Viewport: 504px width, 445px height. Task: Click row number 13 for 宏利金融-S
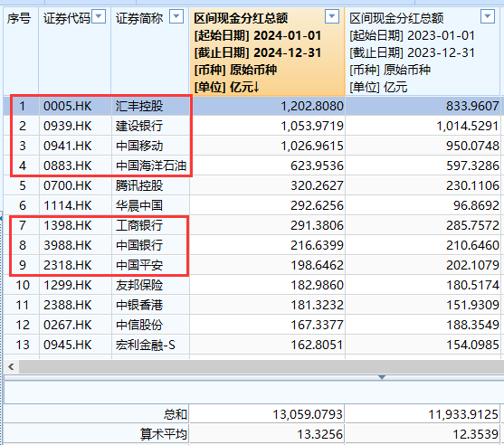point(23,346)
